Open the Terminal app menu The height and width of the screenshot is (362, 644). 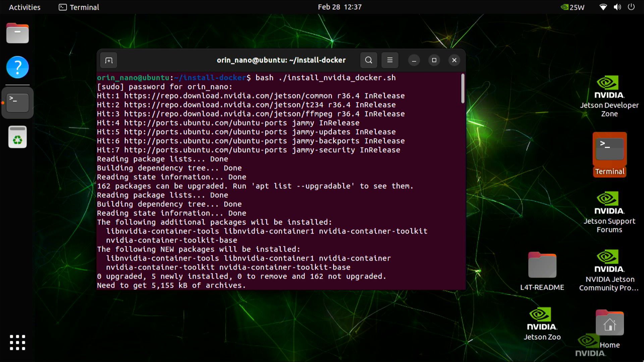click(78, 7)
